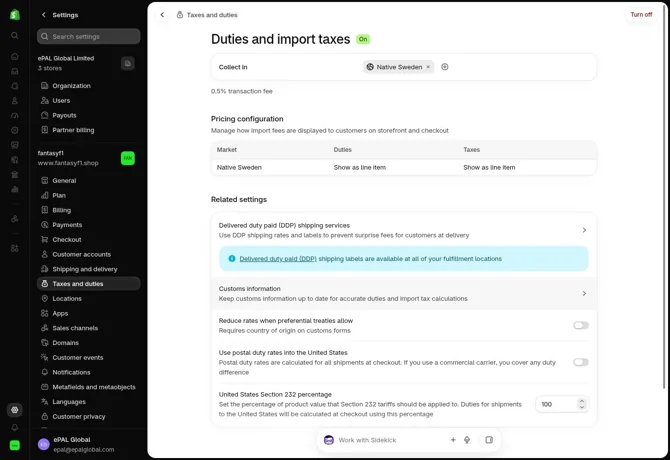Screen dimensions: 670x460
Task: Open Partner billing settings
Action: [88, 130]
